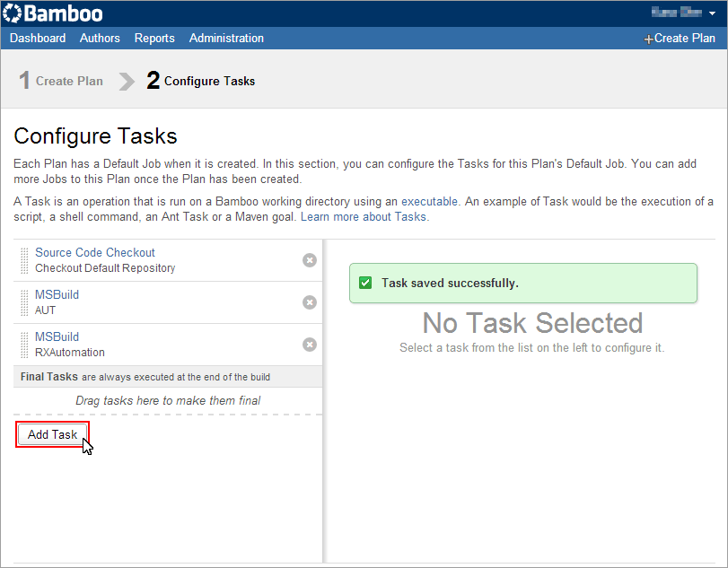Select the Source Code Checkout task

[95, 252]
